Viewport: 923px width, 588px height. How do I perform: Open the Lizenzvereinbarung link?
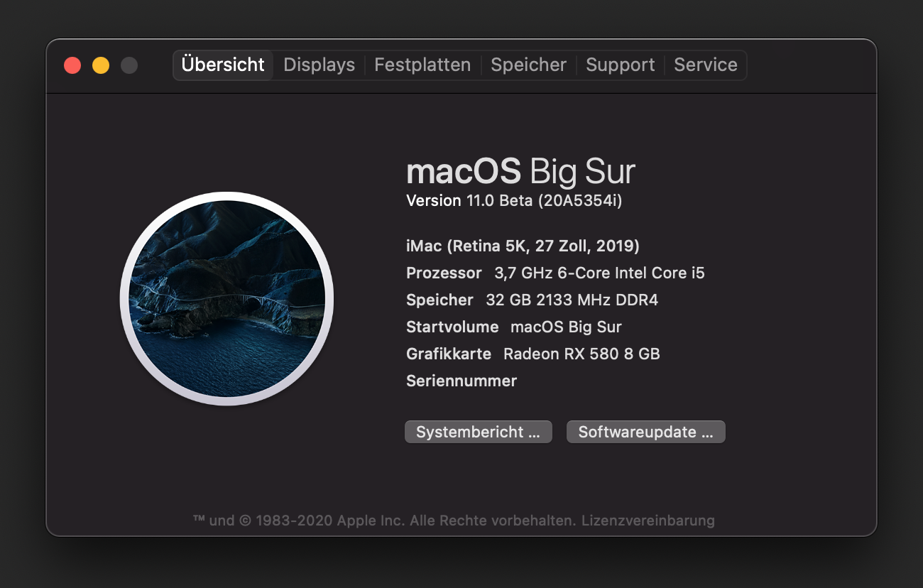click(x=648, y=521)
